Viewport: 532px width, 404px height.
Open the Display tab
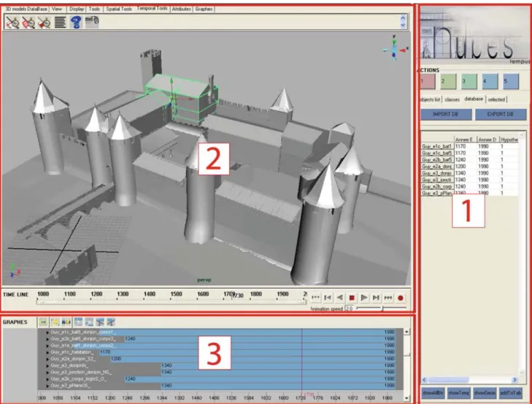click(77, 9)
